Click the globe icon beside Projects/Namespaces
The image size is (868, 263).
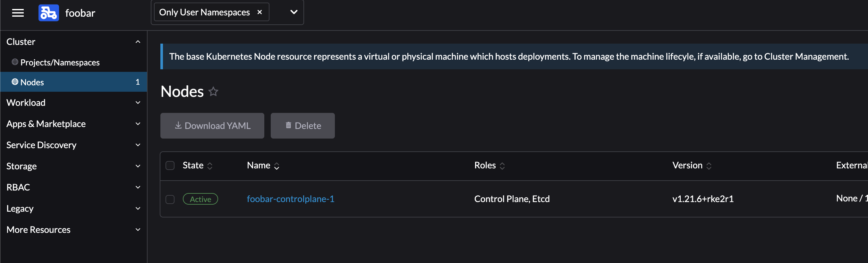pos(15,62)
